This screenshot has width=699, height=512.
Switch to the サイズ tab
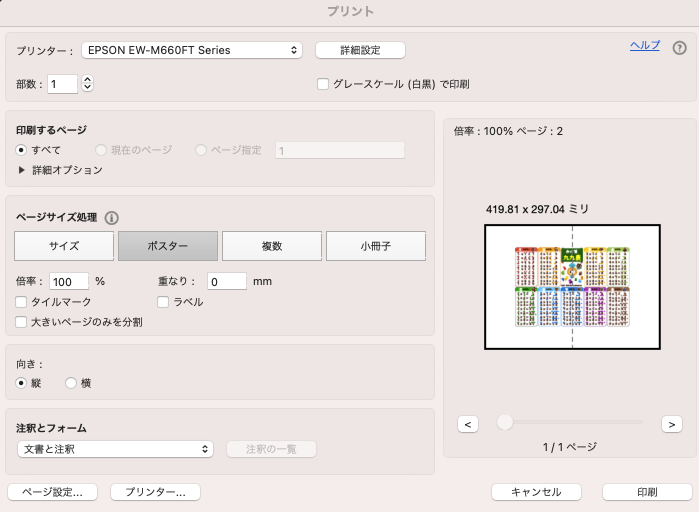coord(63,246)
